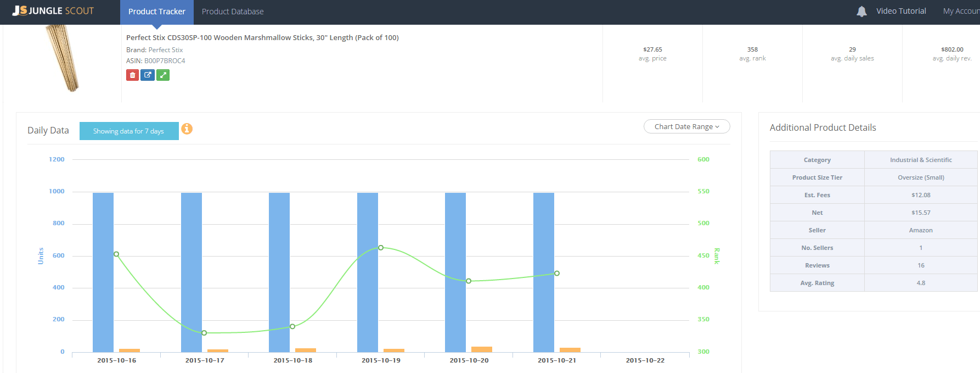The image size is (980, 373).
Task: Click the Product Size Tier row label
Action: coord(817,177)
